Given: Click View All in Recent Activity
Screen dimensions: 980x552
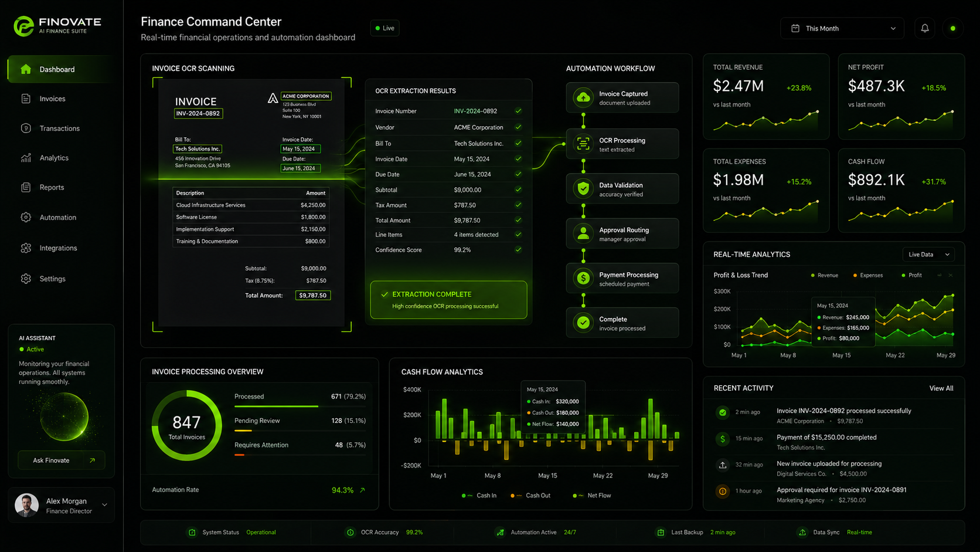Looking at the screenshot, I should (941, 388).
